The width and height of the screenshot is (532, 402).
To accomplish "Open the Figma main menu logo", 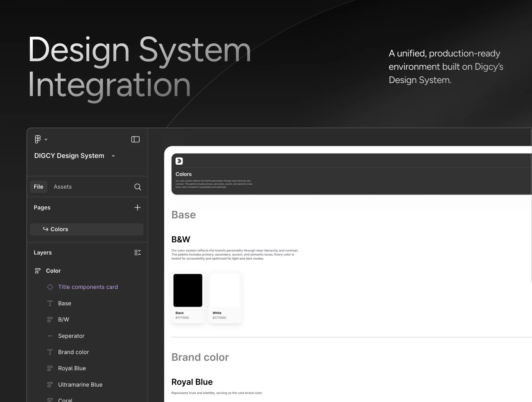I will pos(38,139).
